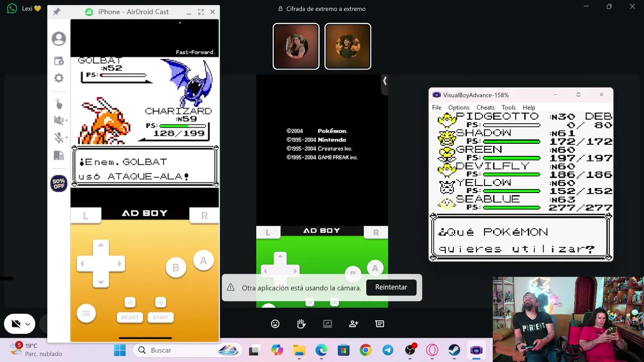Open the File menu in VisualBoyAdvance
Screen dimensions: 644x362
(437, 108)
